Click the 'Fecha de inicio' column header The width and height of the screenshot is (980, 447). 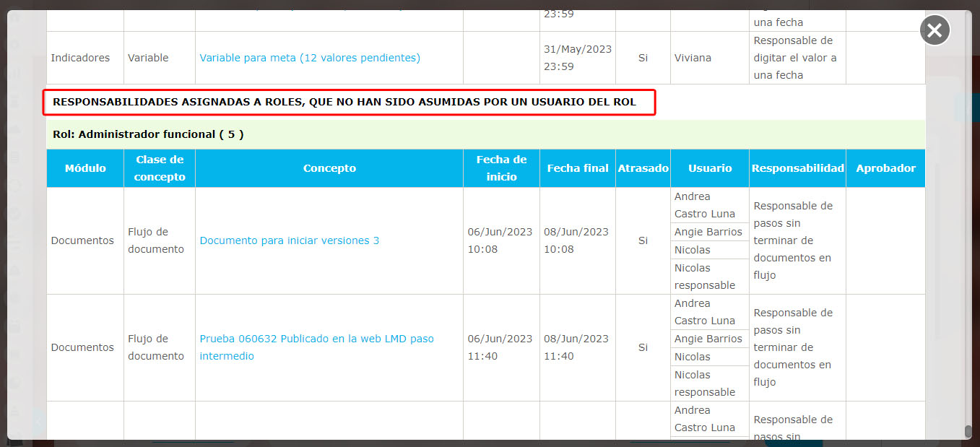[x=501, y=168]
